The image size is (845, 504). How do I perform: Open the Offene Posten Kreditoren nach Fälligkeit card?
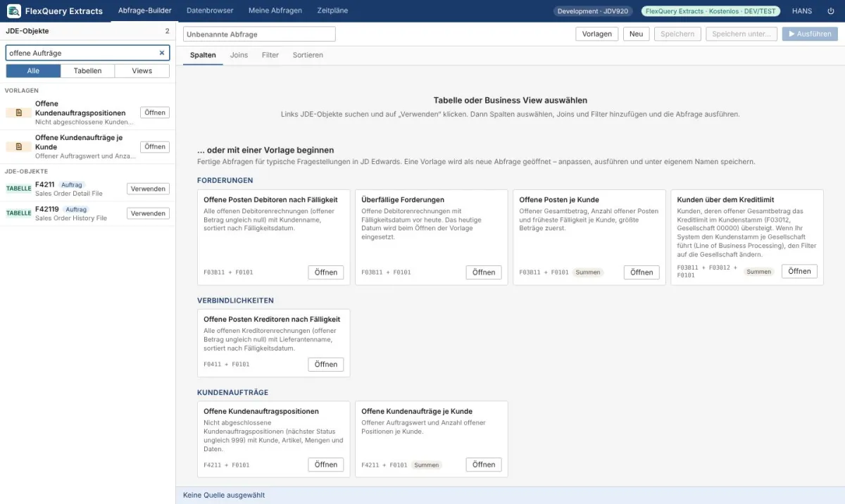pyautogui.click(x=326, y=364)
